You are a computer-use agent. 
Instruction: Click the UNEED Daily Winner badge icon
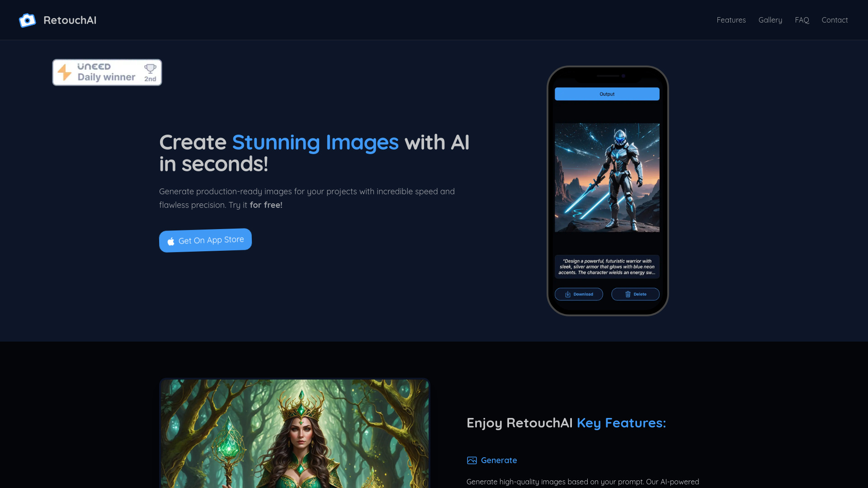107,72
